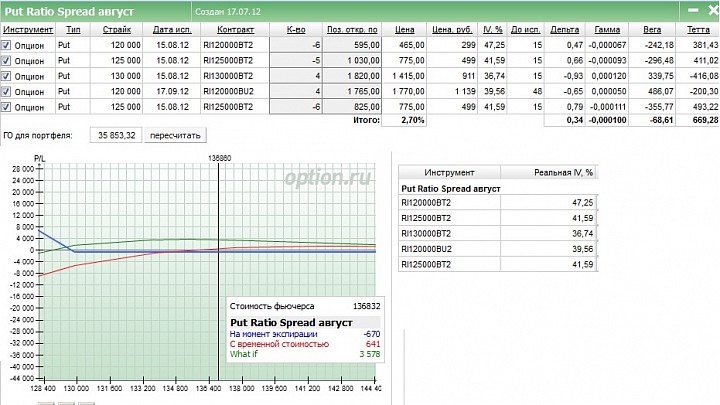Edit quantity -5 in the table
Viewport: 720px width, 405px height.
(x=296, y=61)
